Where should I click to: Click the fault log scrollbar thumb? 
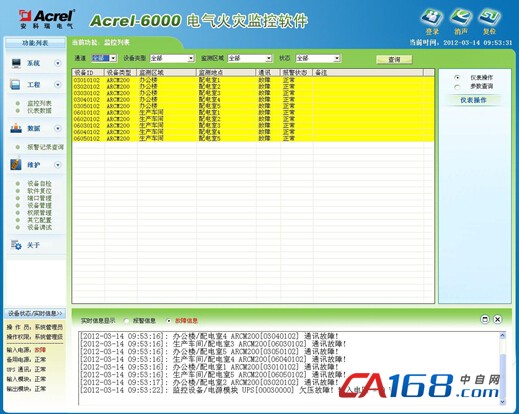[502, 375]
